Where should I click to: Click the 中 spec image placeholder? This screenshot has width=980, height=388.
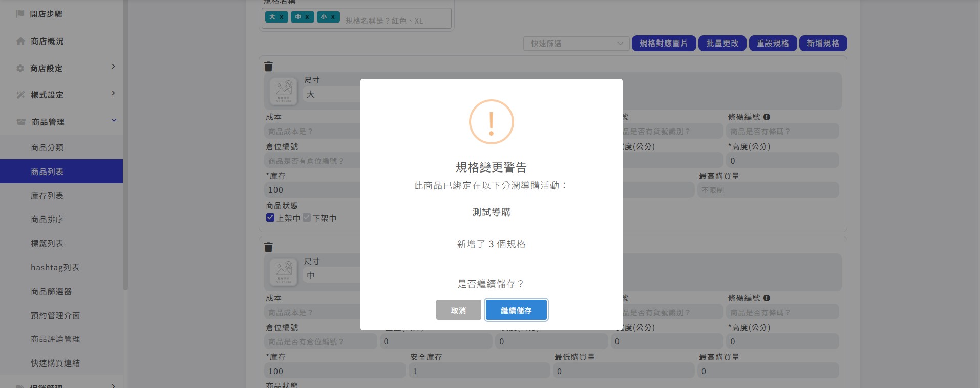(284, 272)
